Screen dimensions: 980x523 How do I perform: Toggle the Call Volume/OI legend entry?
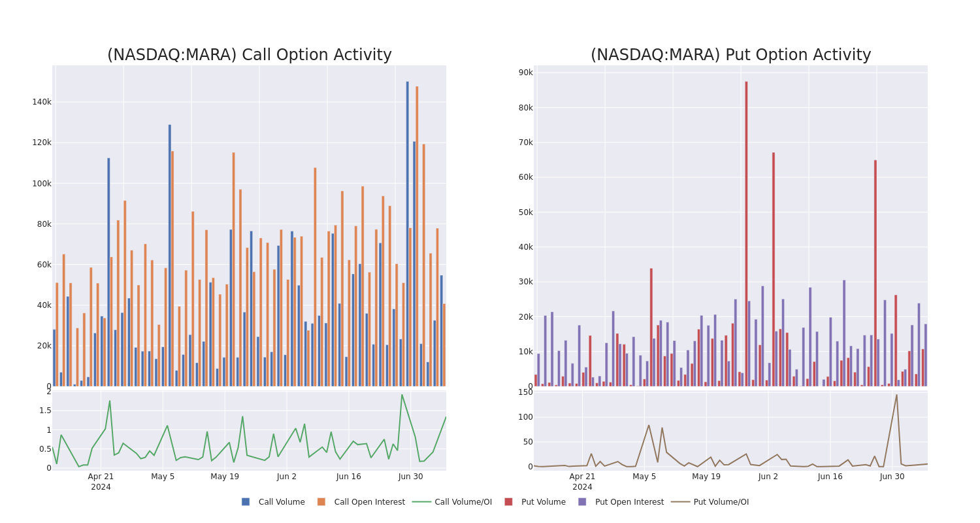click(452, 502)
